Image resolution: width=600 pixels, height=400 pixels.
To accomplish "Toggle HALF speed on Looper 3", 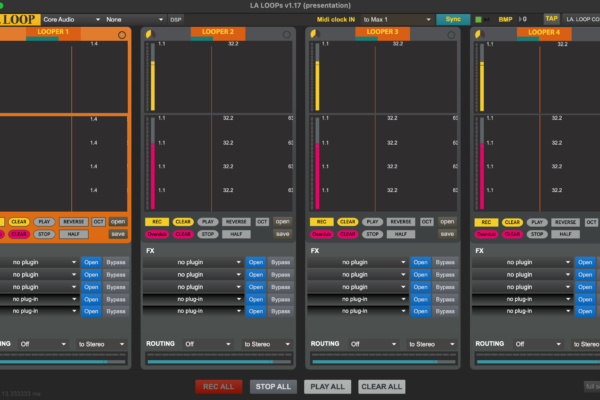I will pyautogui.click(x=401, y=234).
